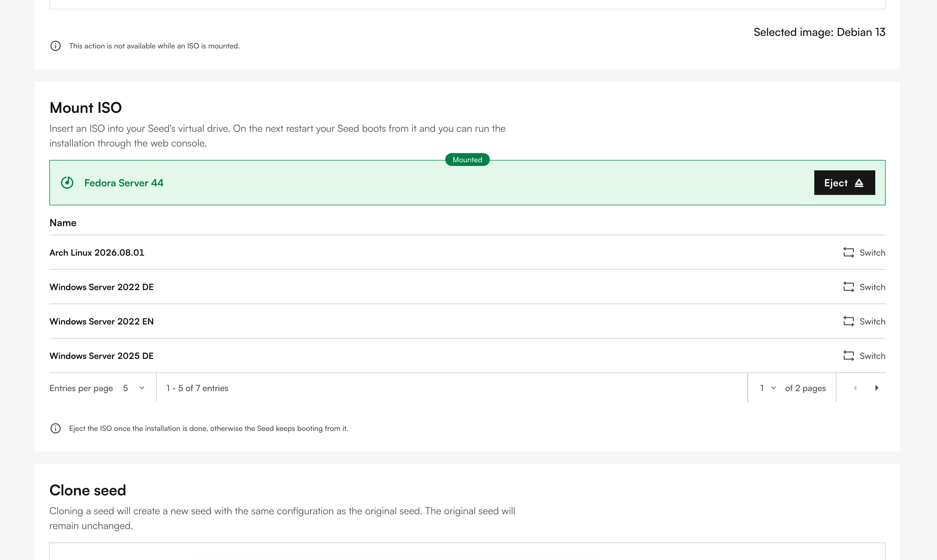
Task: Click the info icon next to the ISO mounted notice
Action: 56,46
